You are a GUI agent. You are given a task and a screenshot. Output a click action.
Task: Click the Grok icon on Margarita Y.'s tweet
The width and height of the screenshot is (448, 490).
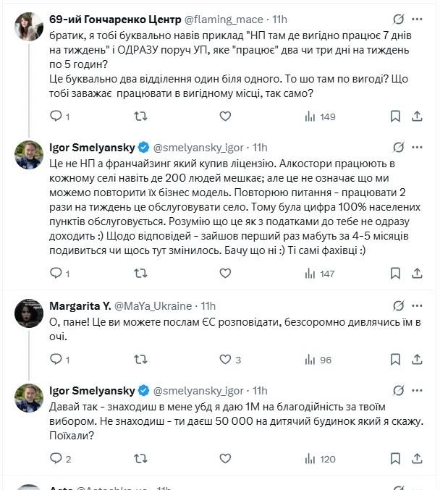coord(397,306)
